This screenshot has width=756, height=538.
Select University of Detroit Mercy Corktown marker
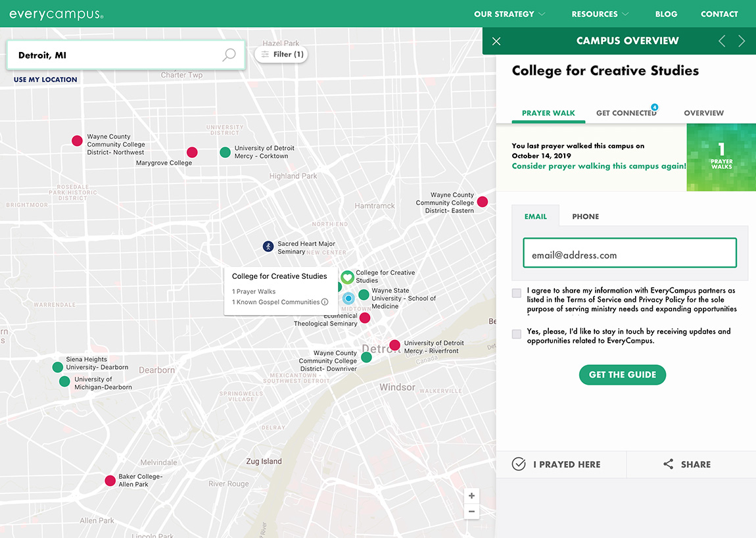coord(225,152)
